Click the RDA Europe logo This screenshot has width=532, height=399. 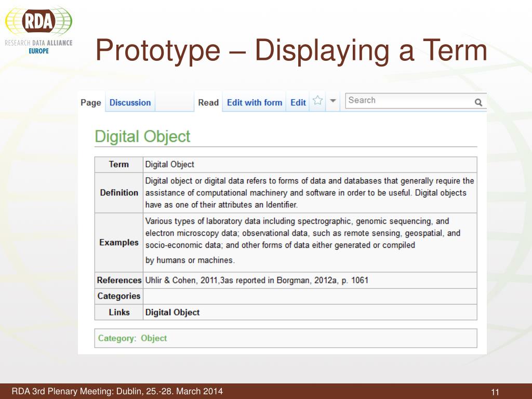tap(38, 31)
